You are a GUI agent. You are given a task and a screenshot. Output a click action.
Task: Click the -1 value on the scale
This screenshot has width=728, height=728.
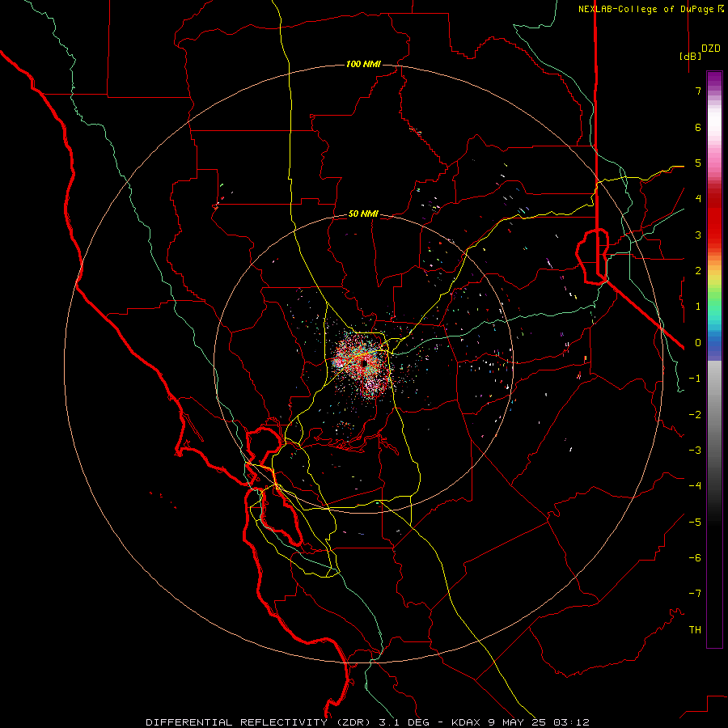click(x=695, y=379)
